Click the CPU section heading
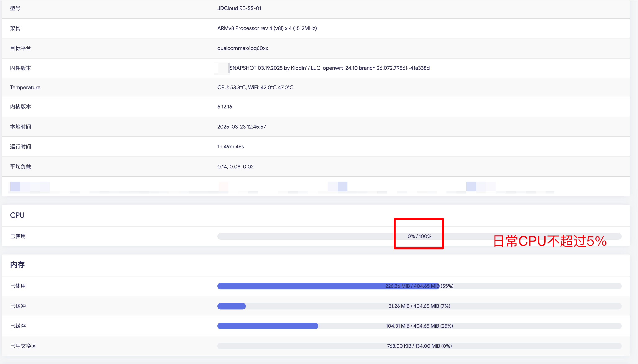 [x=17, y=215]
